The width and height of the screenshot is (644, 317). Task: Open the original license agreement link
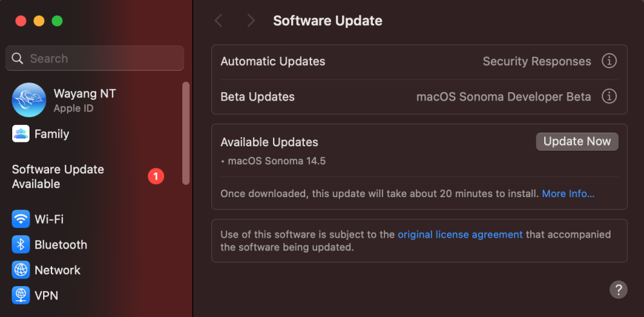(460, 235)
